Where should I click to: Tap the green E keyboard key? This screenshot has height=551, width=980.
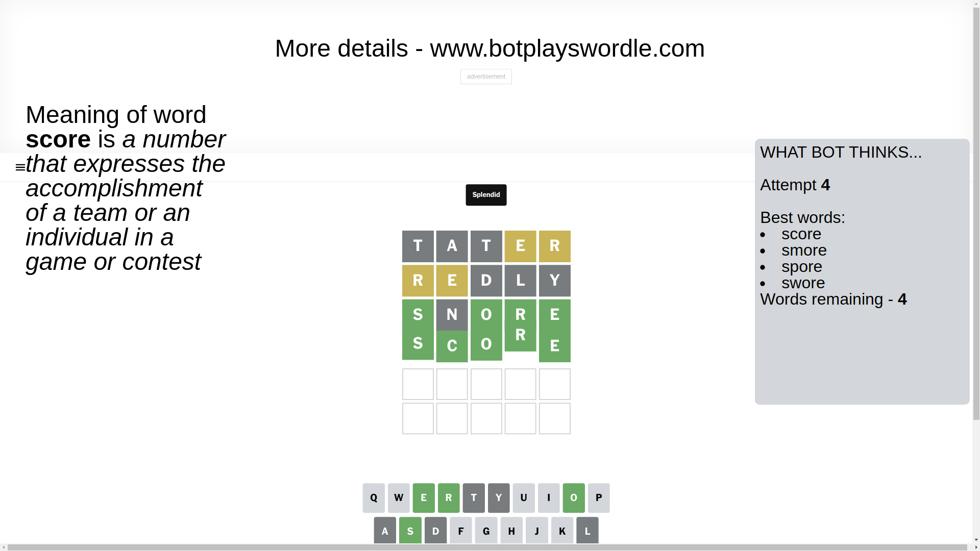[x=424, y=498]
